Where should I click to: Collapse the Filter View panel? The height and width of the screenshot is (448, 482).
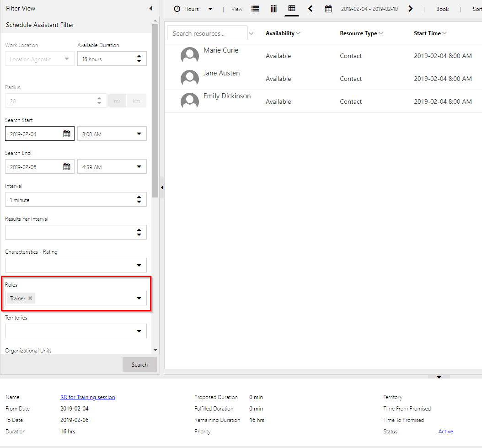(x=150, y=8)
